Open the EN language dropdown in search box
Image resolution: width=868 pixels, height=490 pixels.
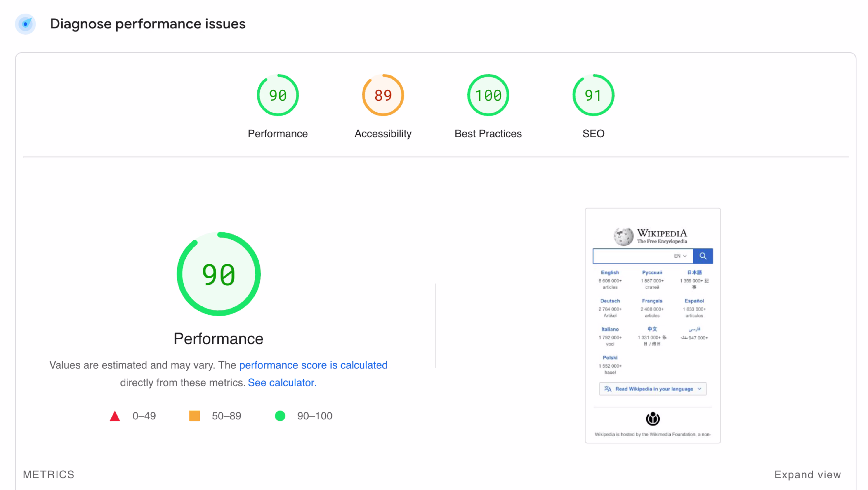click(680, 256)
